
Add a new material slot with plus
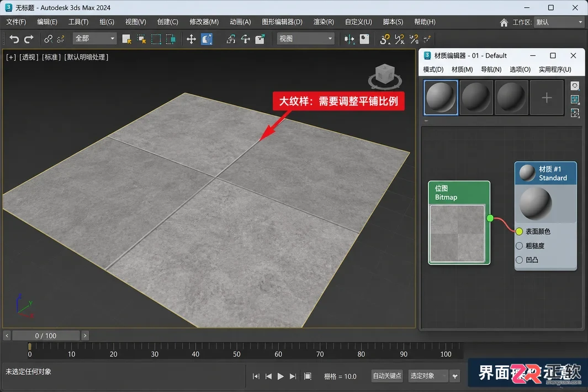click(547, 98)
